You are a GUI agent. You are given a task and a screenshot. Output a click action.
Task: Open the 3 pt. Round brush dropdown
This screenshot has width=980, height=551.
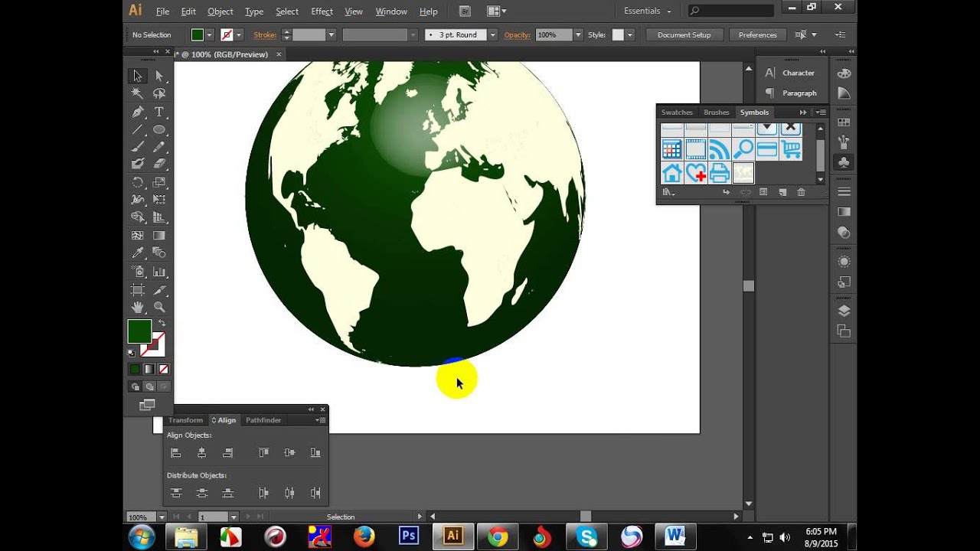coord(492,35)
